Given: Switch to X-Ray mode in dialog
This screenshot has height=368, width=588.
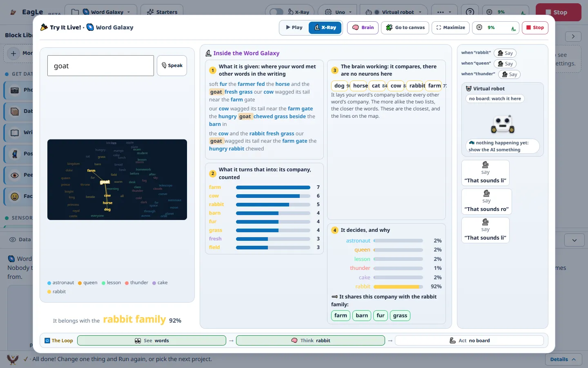Looking at the screenshot, I should pos(325,27).
